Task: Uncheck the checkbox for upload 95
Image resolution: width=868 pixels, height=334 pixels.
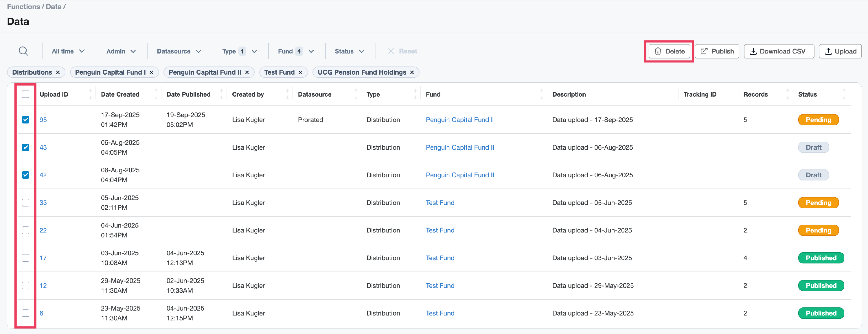Action: (26, 120)
